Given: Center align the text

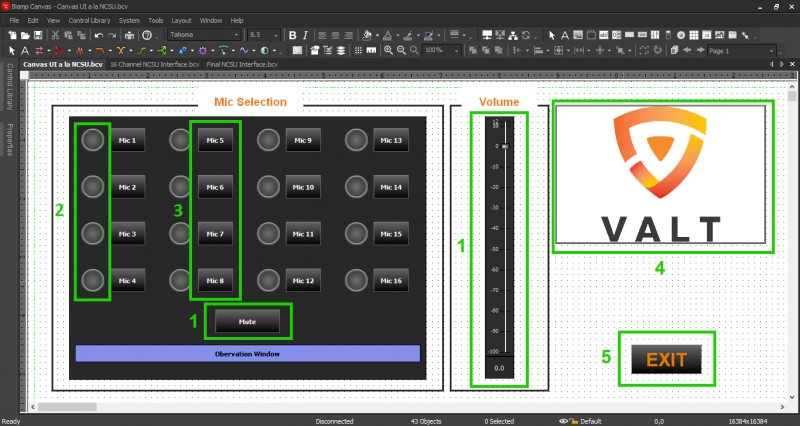Looking at the screenshot, I should click(x=335, y=35).
